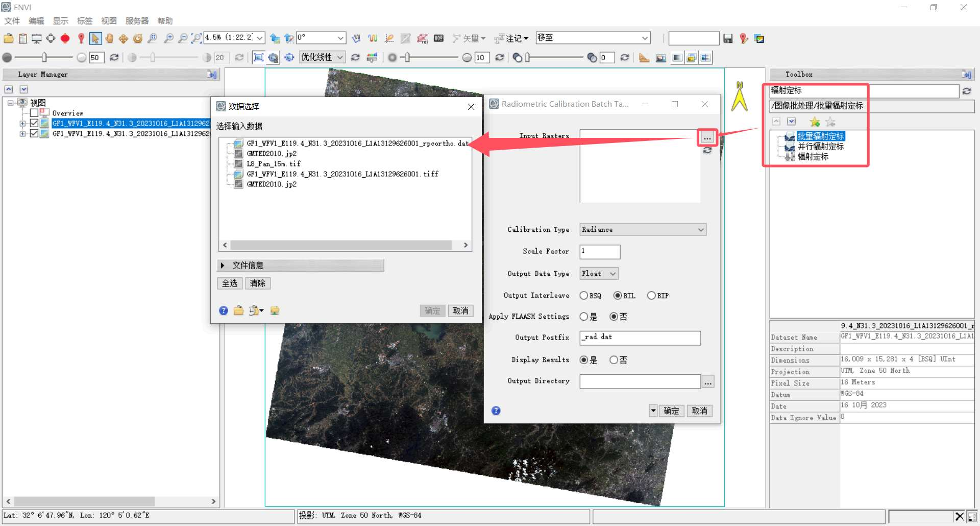Viewport: 980px width, 526px height.
Task: Select the Pan hand tool
Action: (x=109, y=38)
